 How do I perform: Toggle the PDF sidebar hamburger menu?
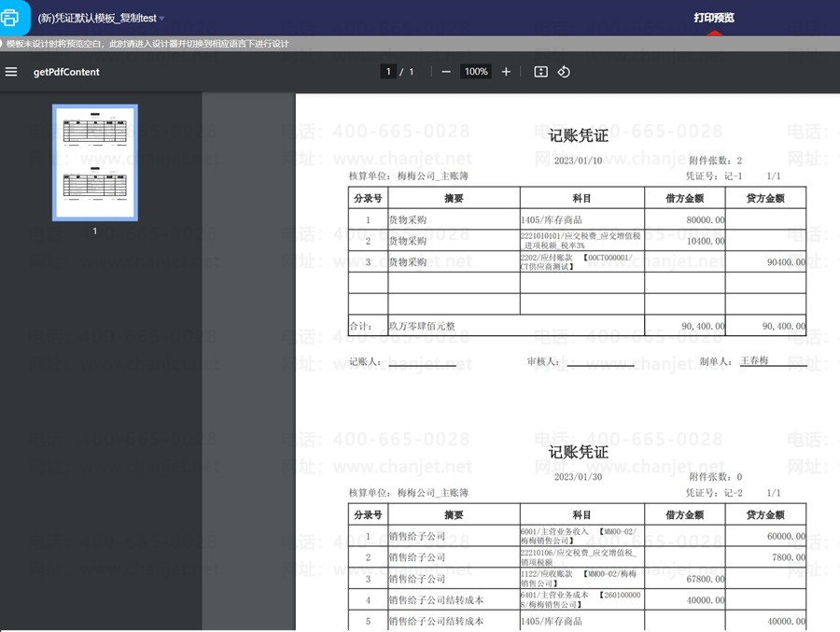[x=11, y=72]
